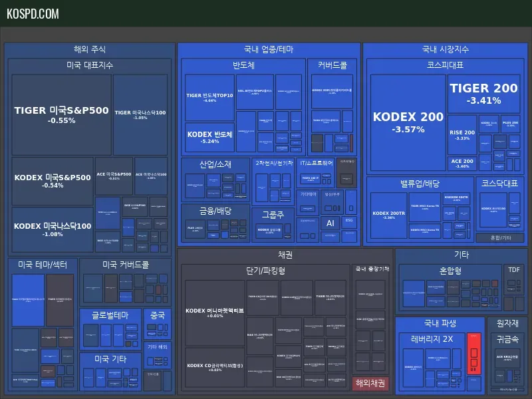Image resolution: width=532 pixels, height=399 pixels.
Task: Select the 혼합형 group header
Action: (x=450, y=271)
